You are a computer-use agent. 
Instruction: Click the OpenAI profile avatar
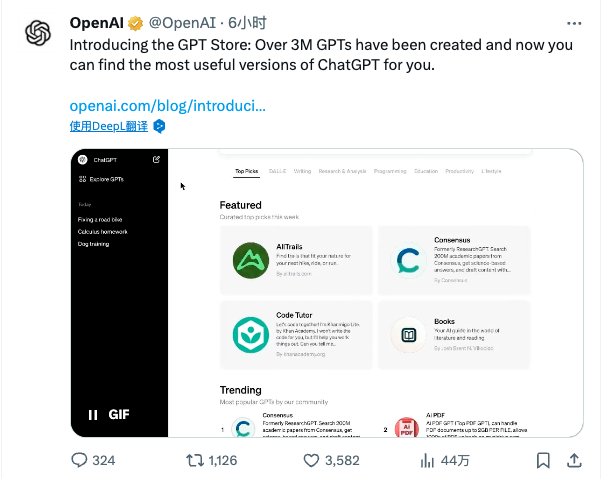(38, 34)
